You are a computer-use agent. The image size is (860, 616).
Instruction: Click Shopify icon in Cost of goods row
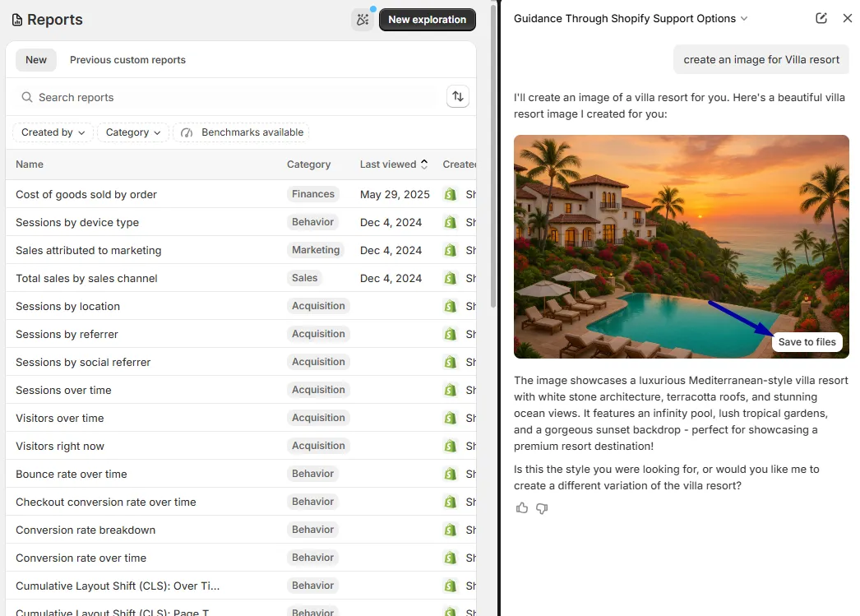(451, 194)
